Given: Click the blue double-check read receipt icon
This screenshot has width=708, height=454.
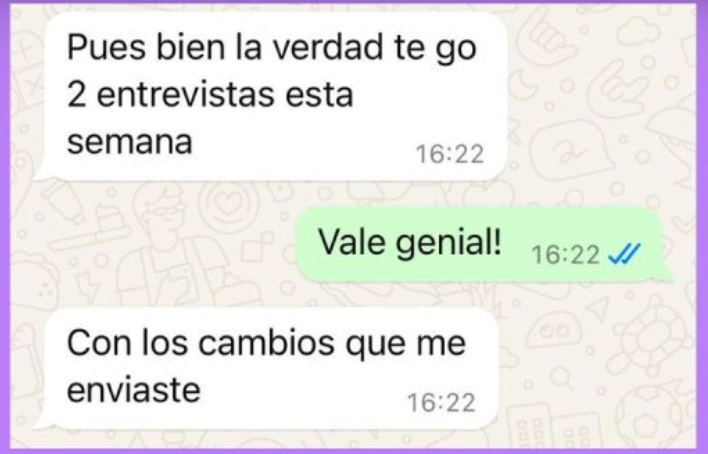Looking at the screenshot, I should tap(624, 254).
